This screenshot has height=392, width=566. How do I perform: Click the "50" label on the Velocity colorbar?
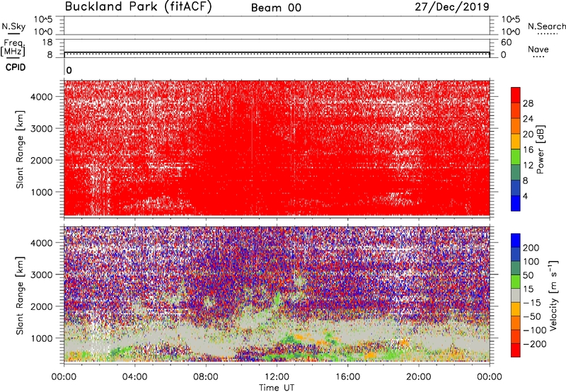point(528,275)
